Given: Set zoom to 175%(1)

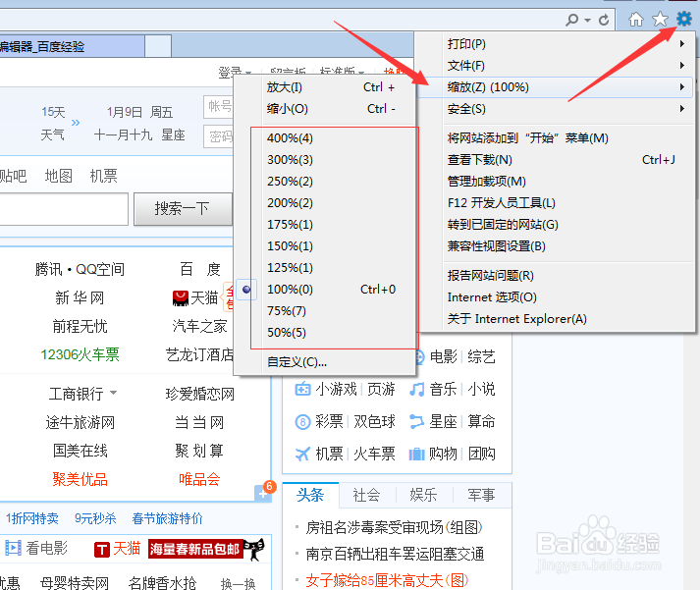Looking at the screenshot, I should [x=325, y=224].
